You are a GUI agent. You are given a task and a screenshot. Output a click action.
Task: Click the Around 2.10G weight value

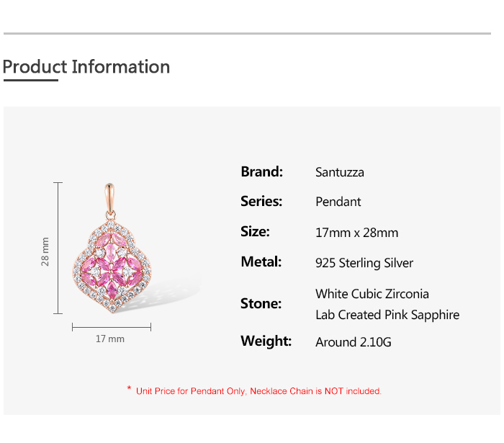pos(354,342)
